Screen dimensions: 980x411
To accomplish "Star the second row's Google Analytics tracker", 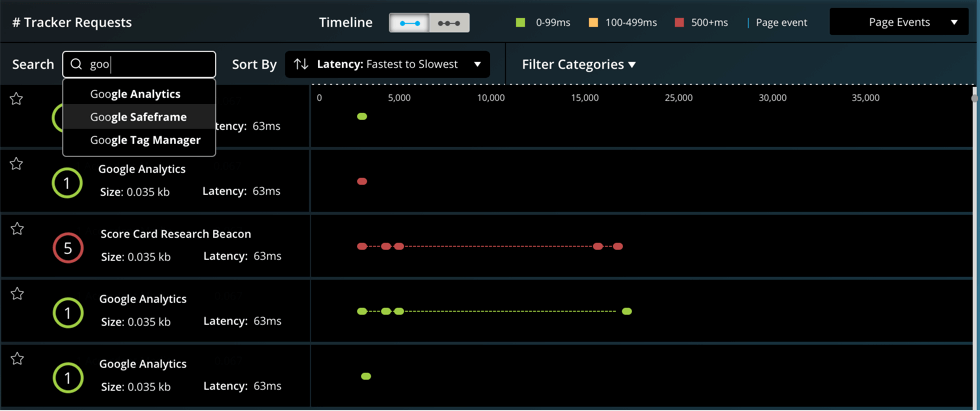I will [x=16, y=164].
